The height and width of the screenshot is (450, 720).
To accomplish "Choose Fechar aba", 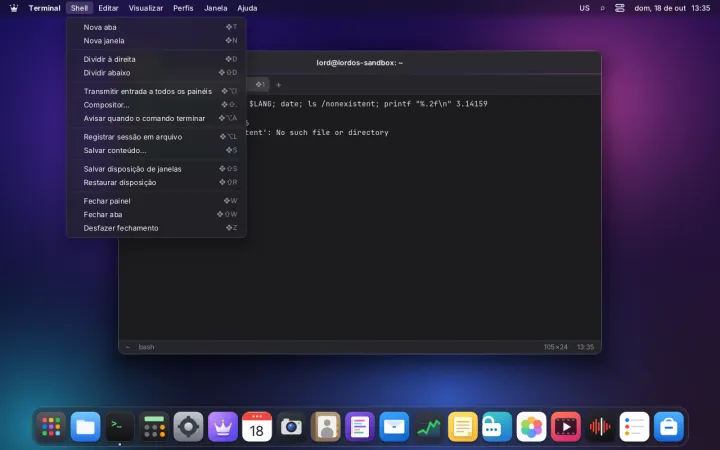I will (x=157, y=214).
